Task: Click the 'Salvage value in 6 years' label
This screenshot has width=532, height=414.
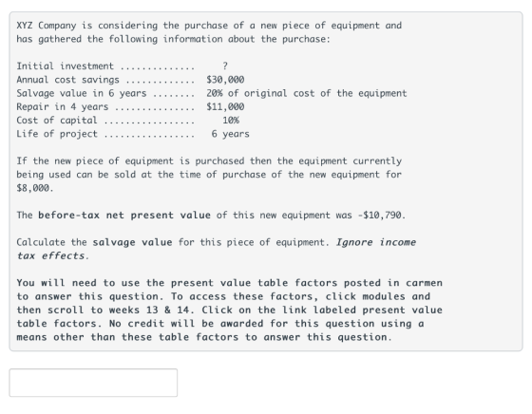Action: coord(82,93)
